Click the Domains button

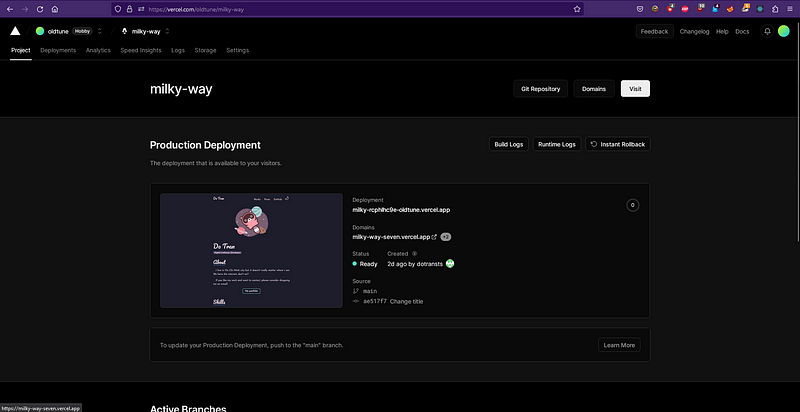click(594, 89)
